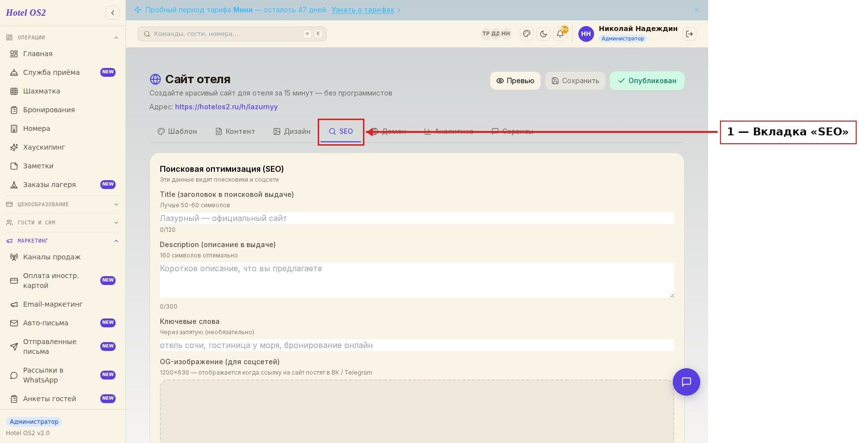Click the НН avatar badge

506,33
